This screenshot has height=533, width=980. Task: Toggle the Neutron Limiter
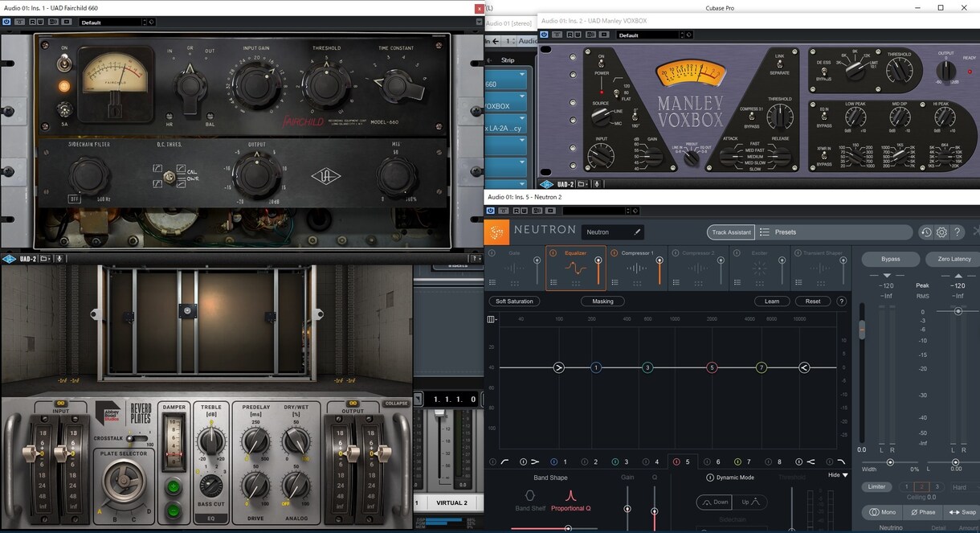click(877, 487)
